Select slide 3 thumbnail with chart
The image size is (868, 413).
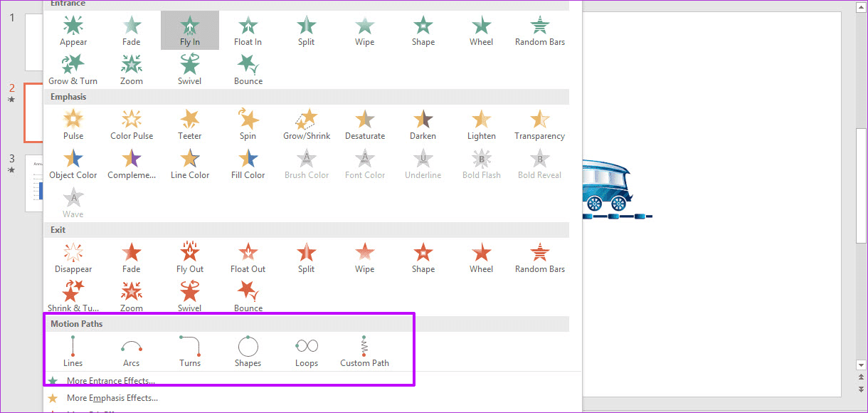[34, 183]
